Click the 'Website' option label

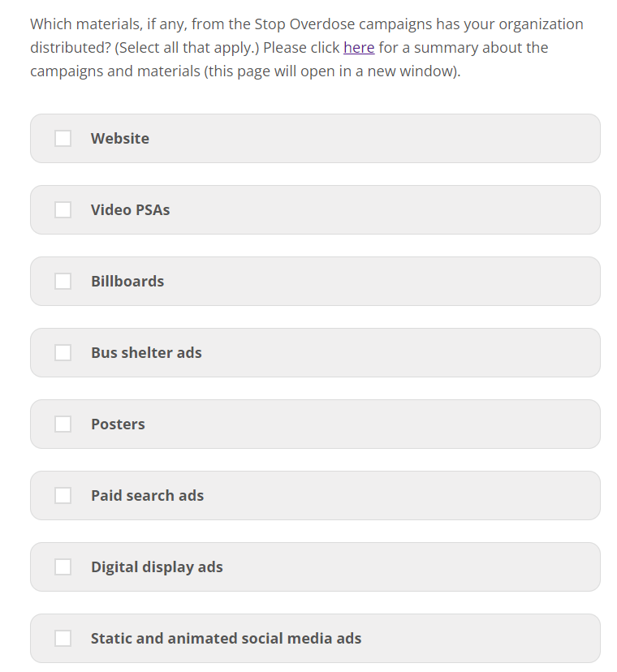click(x=120, y=139)
